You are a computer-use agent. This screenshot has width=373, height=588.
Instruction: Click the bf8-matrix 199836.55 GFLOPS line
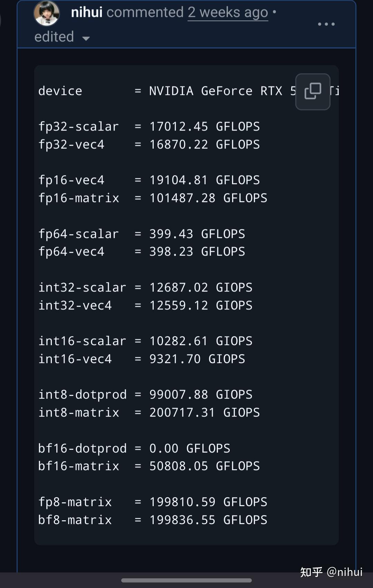pyautogui.click(x=153, y=520)
